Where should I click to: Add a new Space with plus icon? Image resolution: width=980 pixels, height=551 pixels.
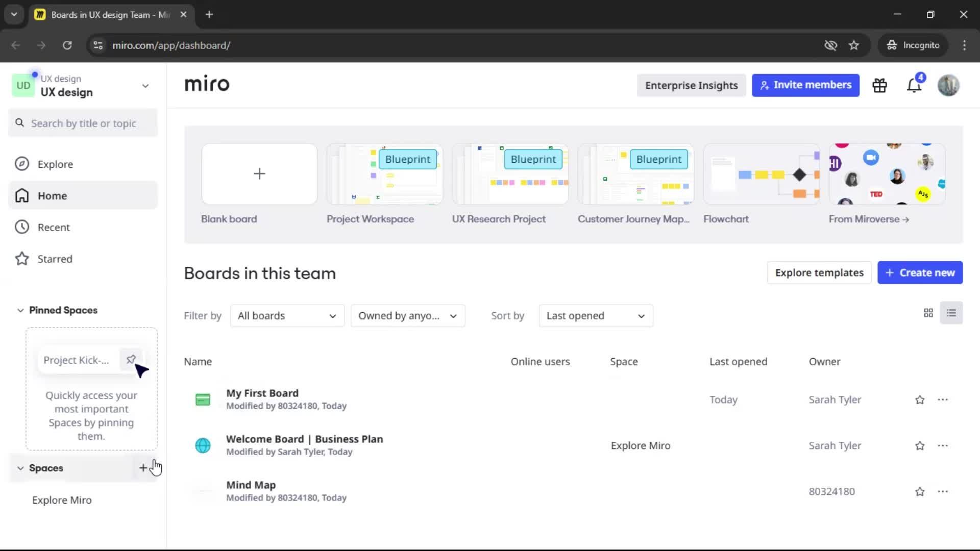tap(143, 468)
